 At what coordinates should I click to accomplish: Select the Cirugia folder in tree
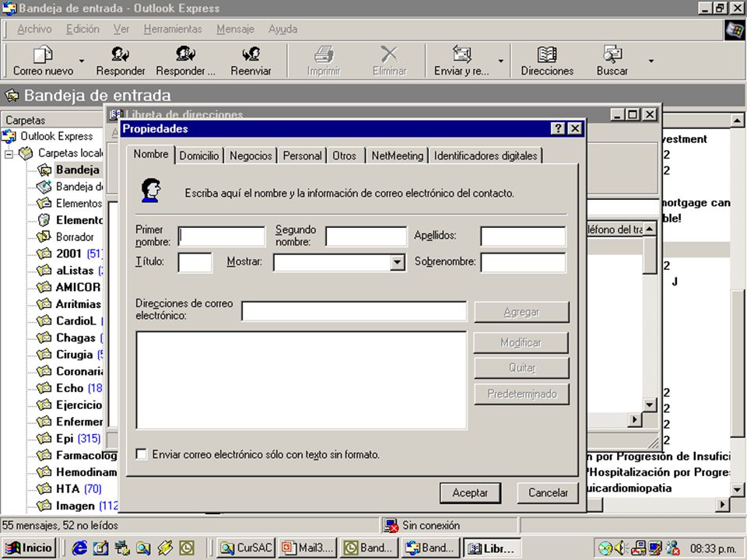tap(69, 355)
